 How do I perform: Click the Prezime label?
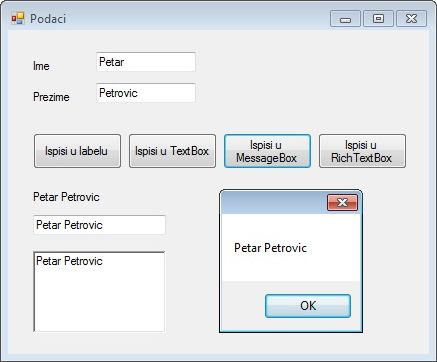coord(51,97)
